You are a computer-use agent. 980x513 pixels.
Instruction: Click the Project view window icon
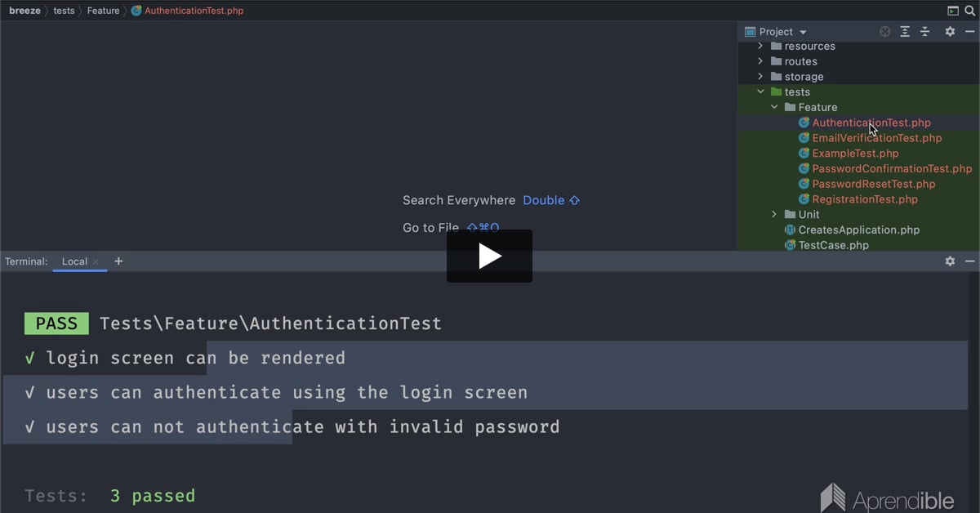coord(750,32)
